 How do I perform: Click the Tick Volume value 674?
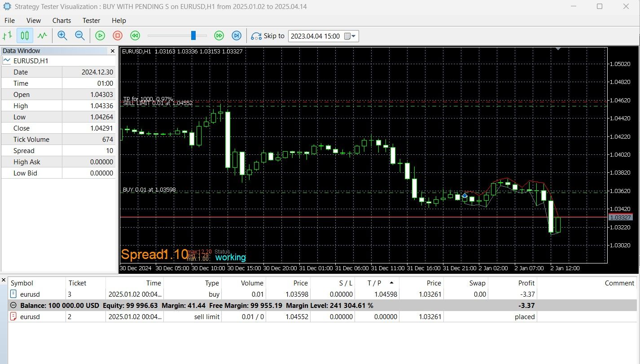(107, 140)
